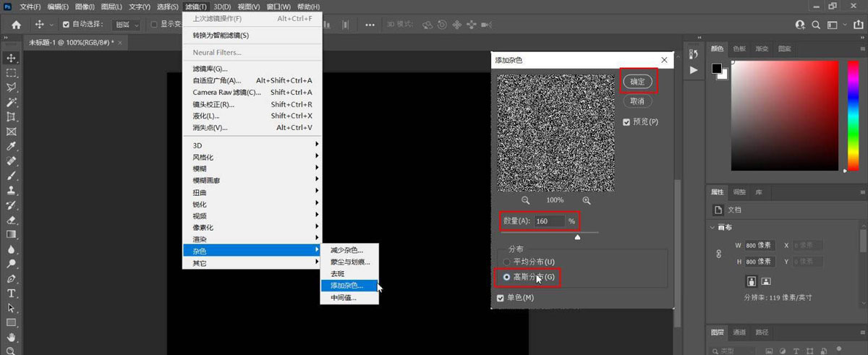Zoom in the noise preview
The height and width of the screenshot is (355, 868).
point(587,200)
